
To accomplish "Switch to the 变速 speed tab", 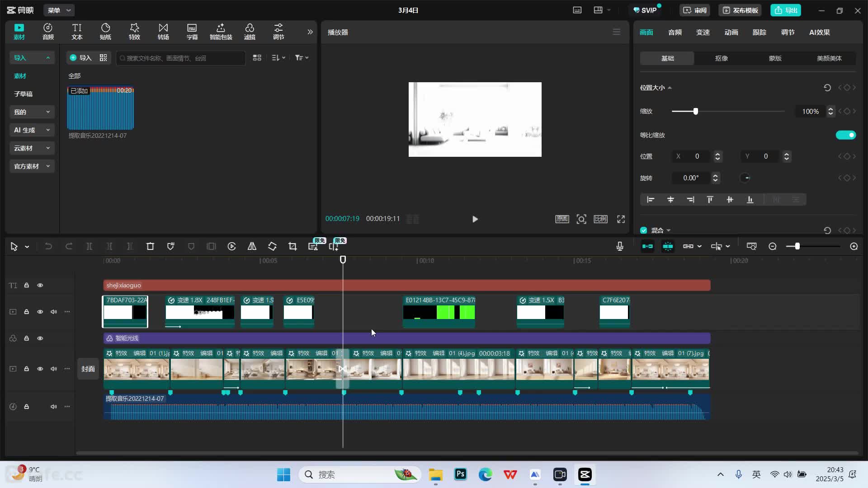I will 703,33.
